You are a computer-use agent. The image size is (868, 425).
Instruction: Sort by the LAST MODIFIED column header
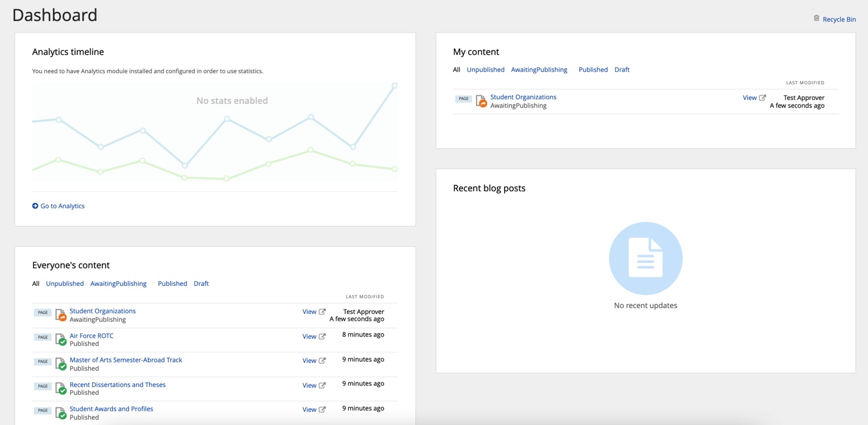coord(364,296)
